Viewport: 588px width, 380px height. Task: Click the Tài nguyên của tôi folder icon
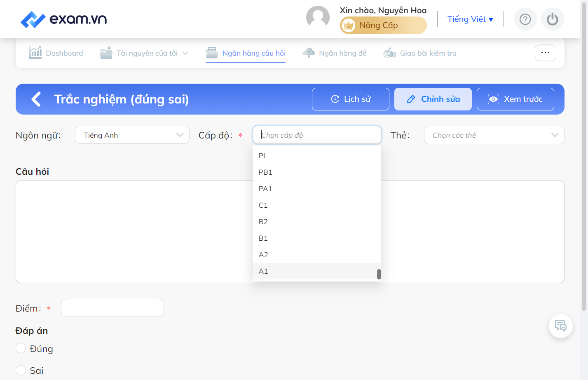tap(106, 53)
